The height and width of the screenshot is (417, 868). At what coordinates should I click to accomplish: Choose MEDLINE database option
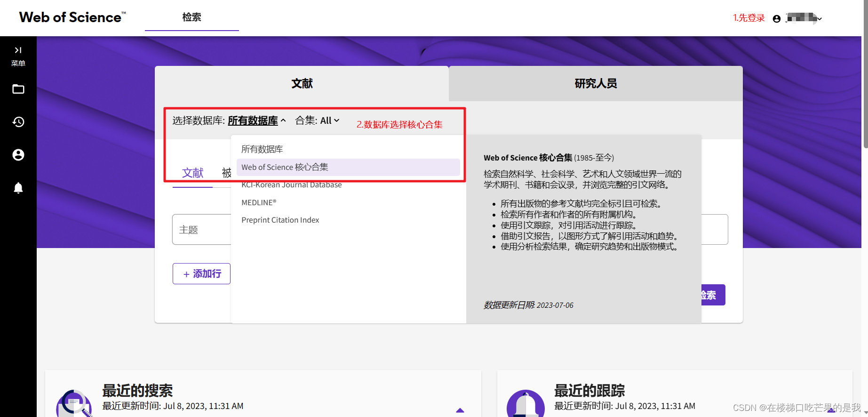pos(348,202)
